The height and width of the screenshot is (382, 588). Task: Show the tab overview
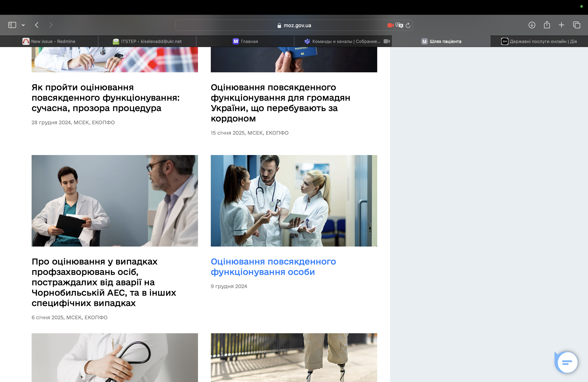(576, 25)
